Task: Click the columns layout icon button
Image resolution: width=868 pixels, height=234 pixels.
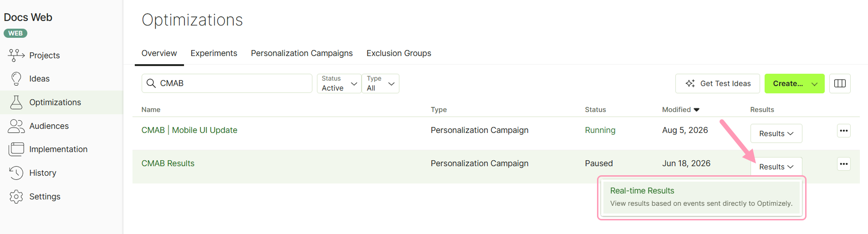Action: [x=840, y=83]
